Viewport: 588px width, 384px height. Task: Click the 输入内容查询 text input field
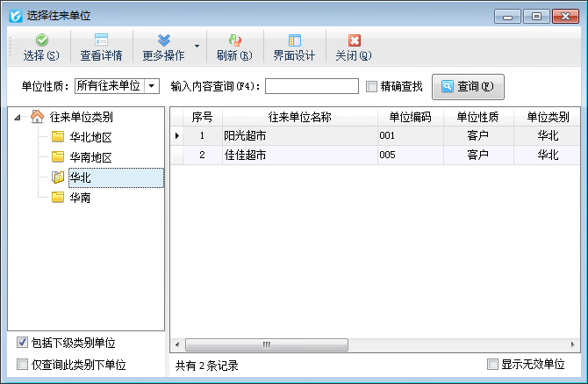click(312, 86)
